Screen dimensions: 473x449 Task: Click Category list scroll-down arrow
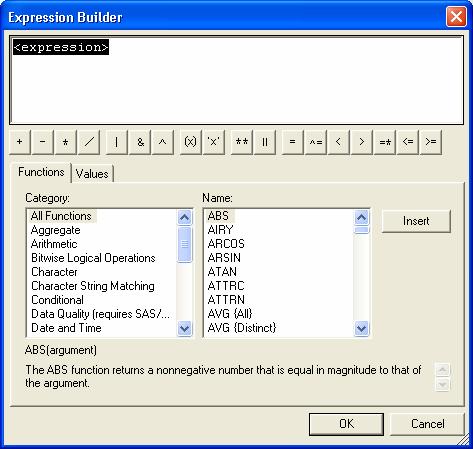click(x=184, y=329)
